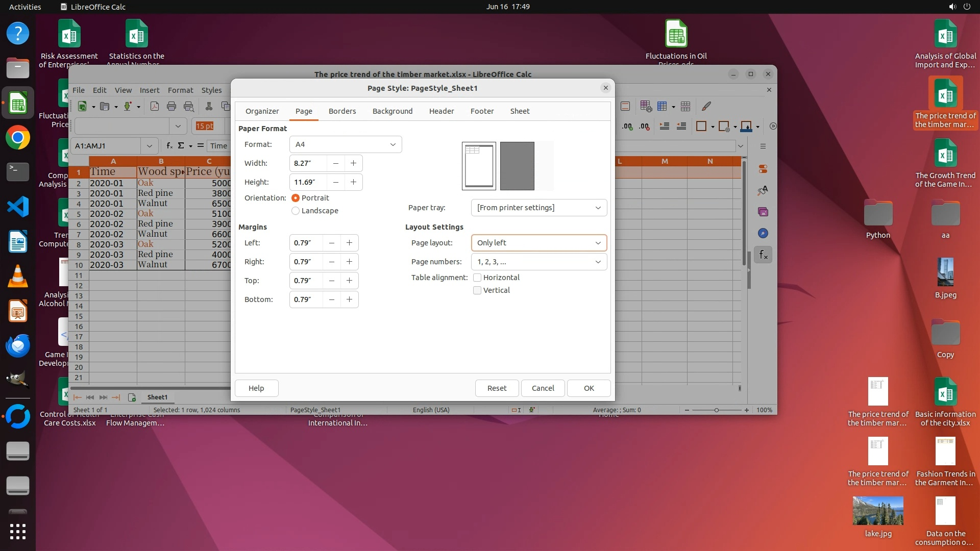This screenshot has width=980, height=551.
Task: Click the Print icon in toolbar
Action: tap(171, 106)
